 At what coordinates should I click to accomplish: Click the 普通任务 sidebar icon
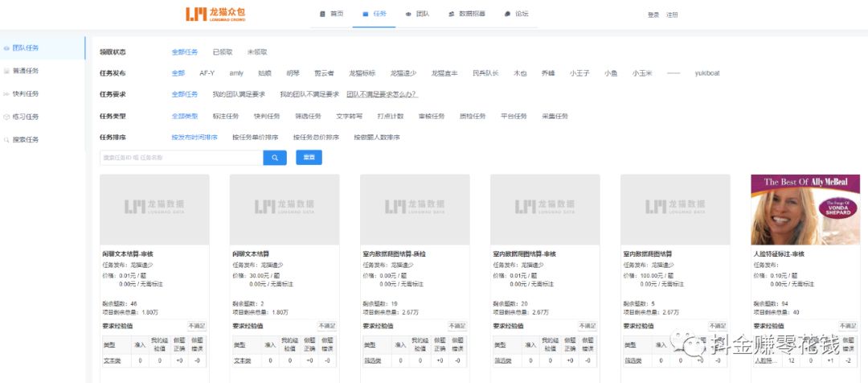(x=6, y=71)
